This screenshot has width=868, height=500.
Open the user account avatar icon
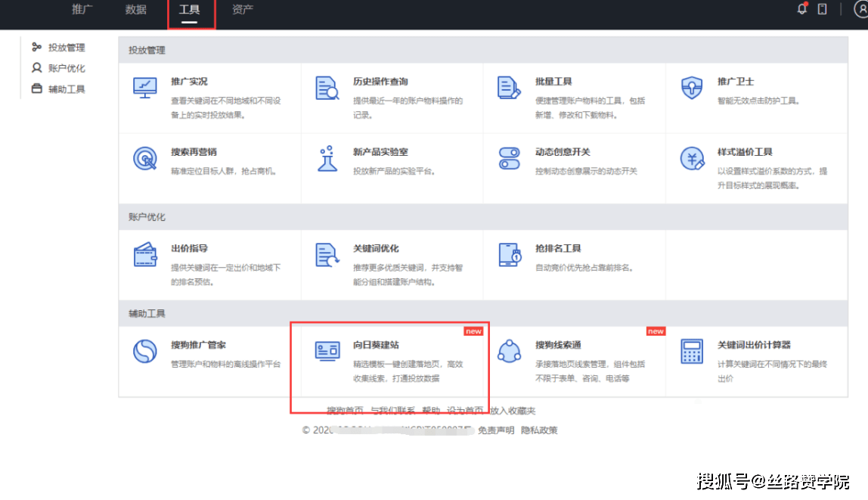[x=861, y=9]
